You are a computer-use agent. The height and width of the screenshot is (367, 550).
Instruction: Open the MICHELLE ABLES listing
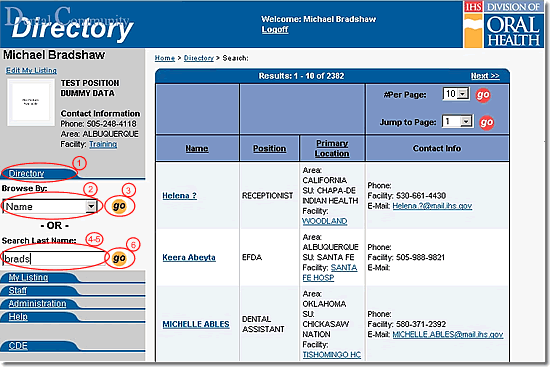coord(196,324)
